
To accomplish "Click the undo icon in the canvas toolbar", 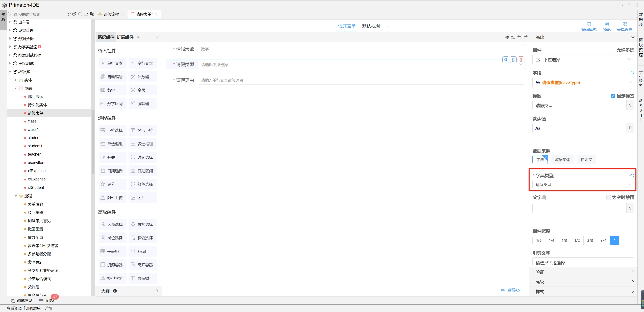I will (519, 37).
